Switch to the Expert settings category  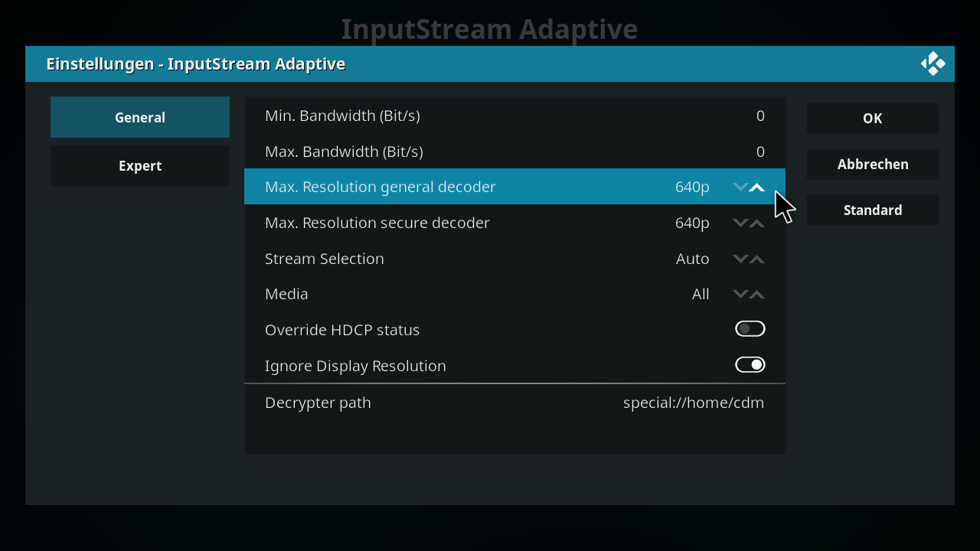click(x=140, y=165)
